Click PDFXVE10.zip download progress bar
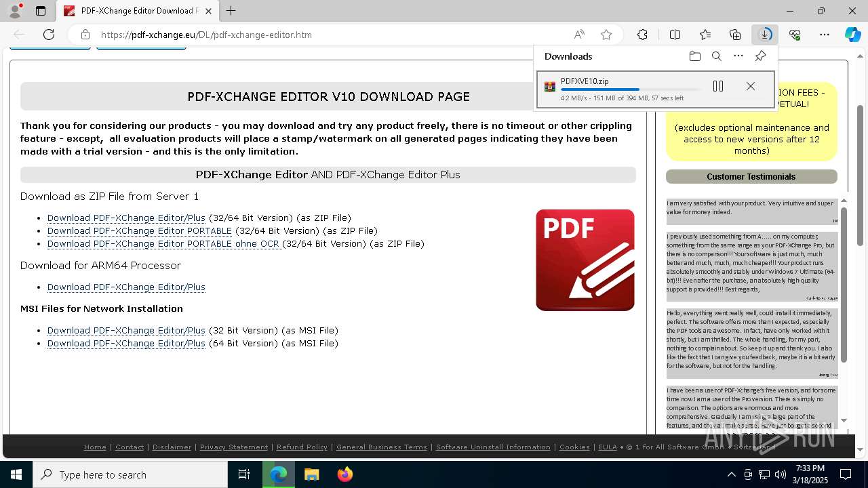Screen dimensions: 868x488 coord(631,89)
